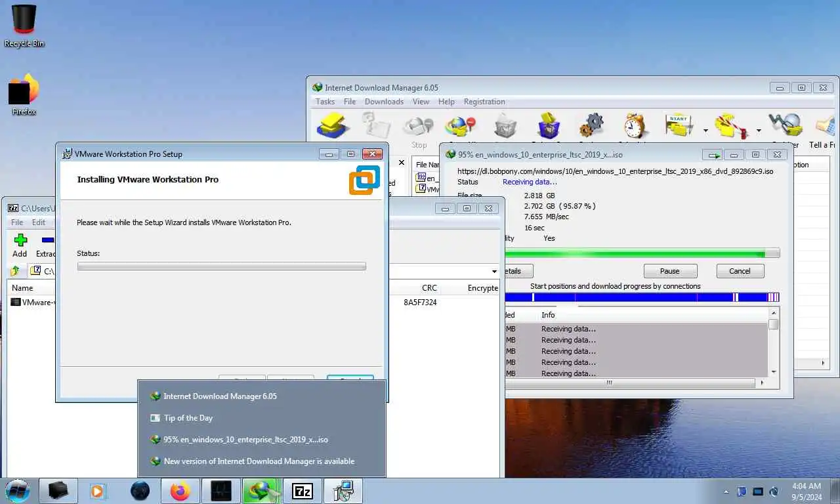Click the Action Center flag tray icon
This screenshot has height=504, width=840.
pos(742,492)
